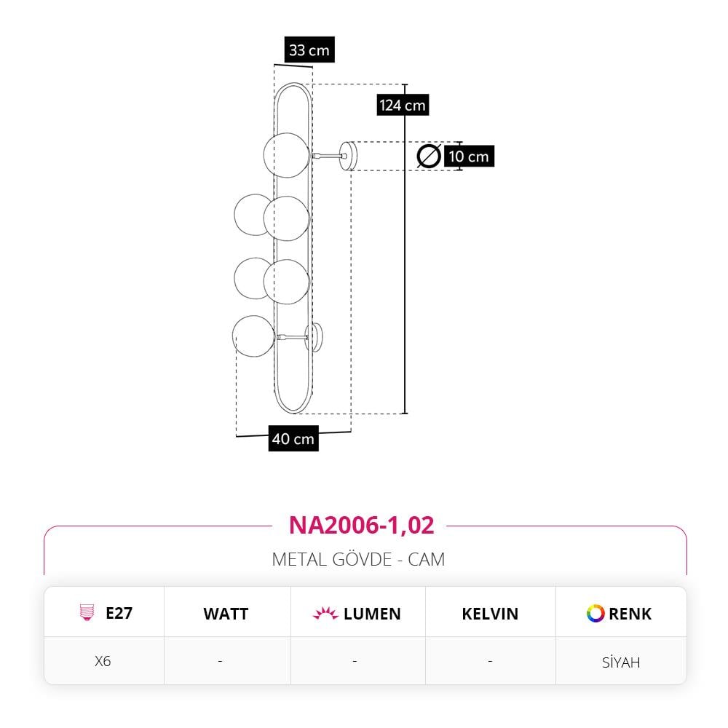Screen dimensions: 728x728
Task: Click the RENK header text
Action: [x=630, y=614]
